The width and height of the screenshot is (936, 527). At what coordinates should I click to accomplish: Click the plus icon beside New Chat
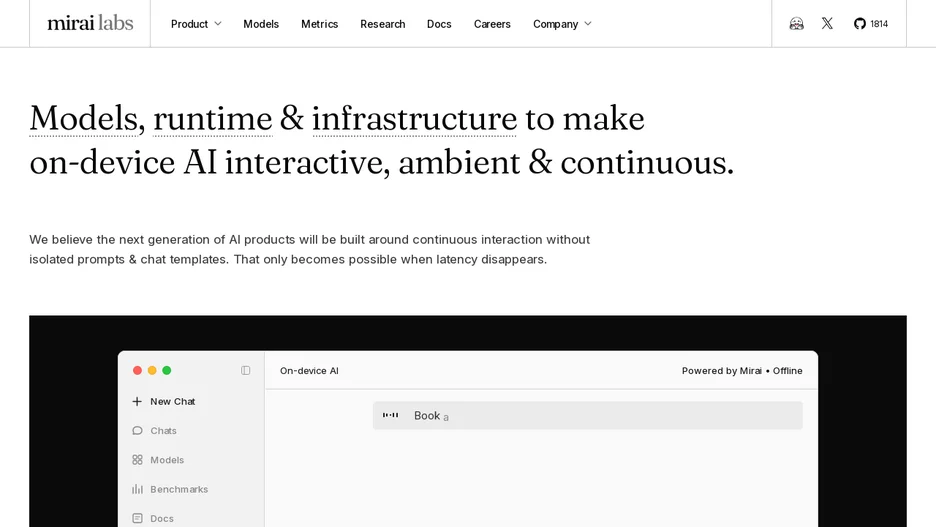137,401
